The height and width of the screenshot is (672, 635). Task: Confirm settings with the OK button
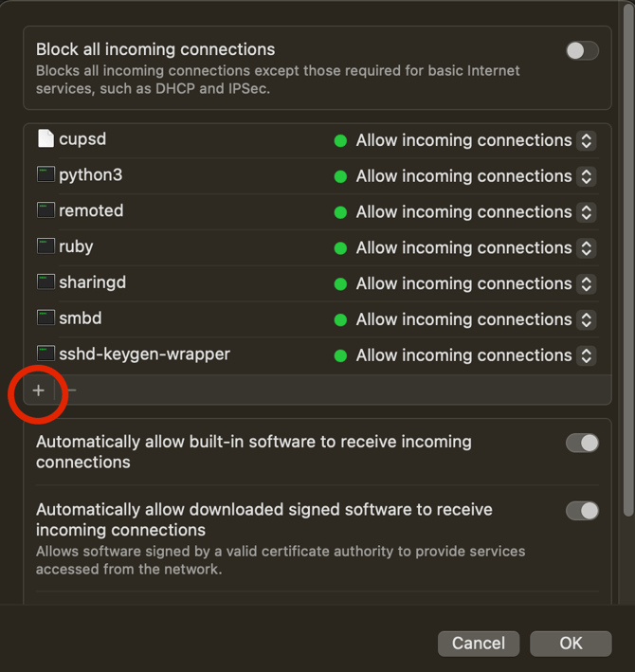pyautogui.click(x=571, y=644)
